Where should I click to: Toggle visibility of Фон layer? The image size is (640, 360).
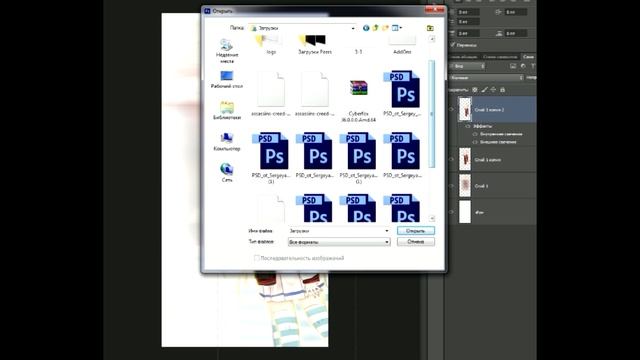pyautogui.click(x=451, y=212)
